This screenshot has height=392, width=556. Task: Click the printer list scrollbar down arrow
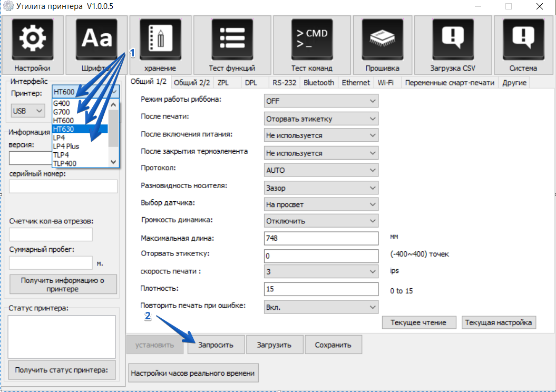pos(113,163)
